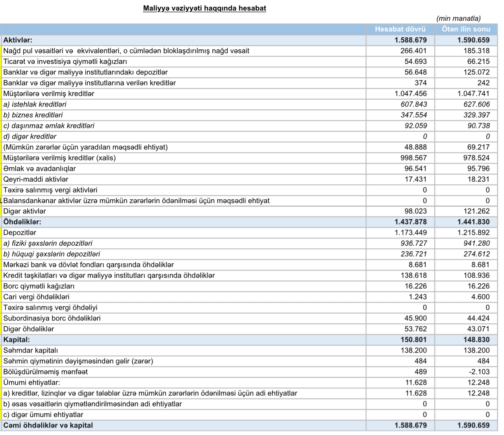
Task: Select the 1.437.878 liabilities total cell
Action: [x=411, y=222]
